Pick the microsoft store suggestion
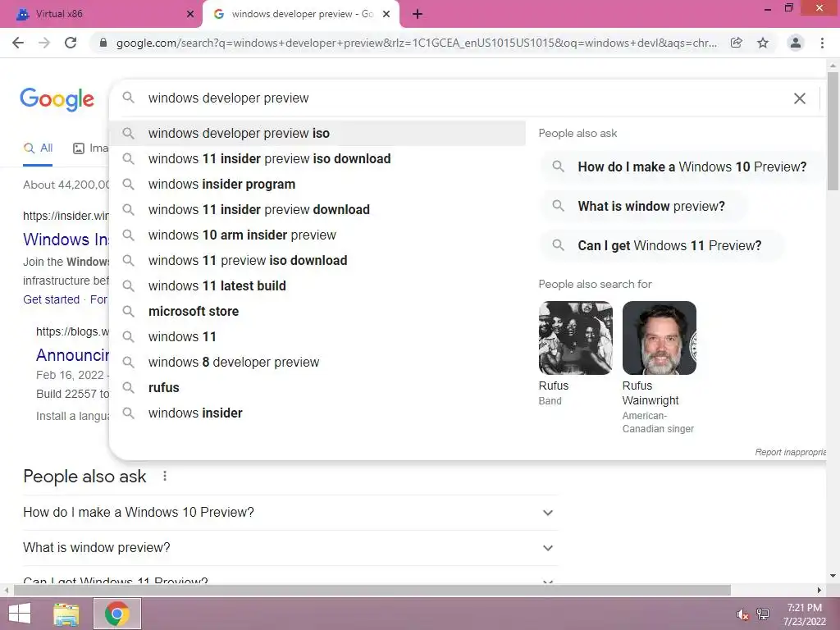 (317, 311)
